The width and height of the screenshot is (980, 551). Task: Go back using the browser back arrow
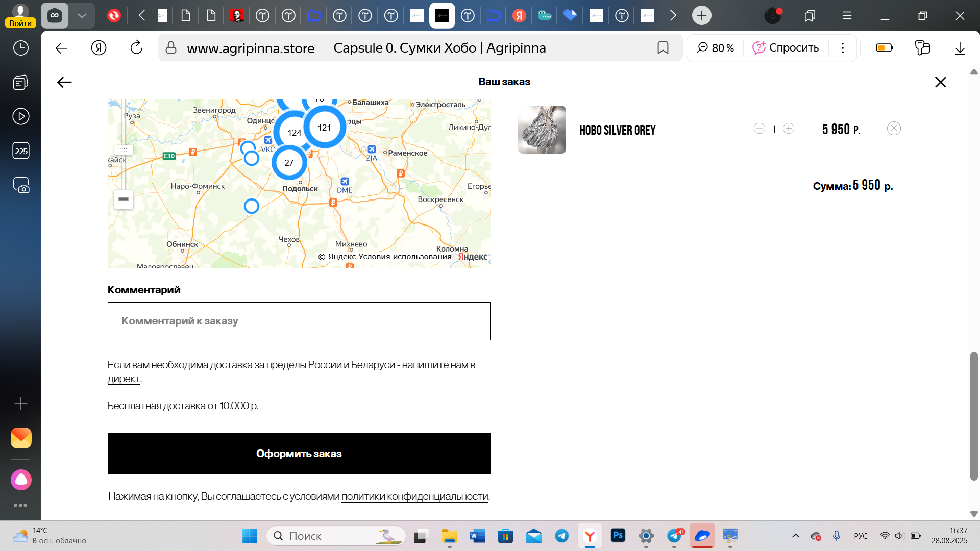pos(61,48)
